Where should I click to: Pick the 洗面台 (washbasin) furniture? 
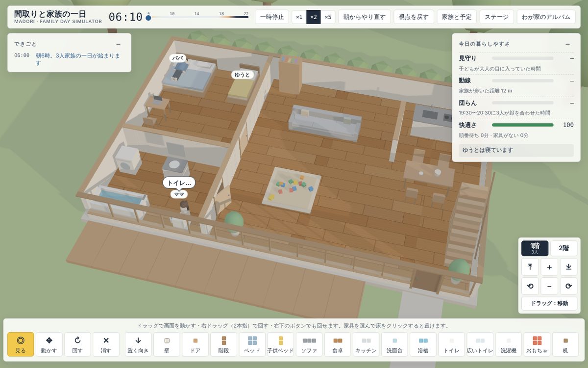394,344
